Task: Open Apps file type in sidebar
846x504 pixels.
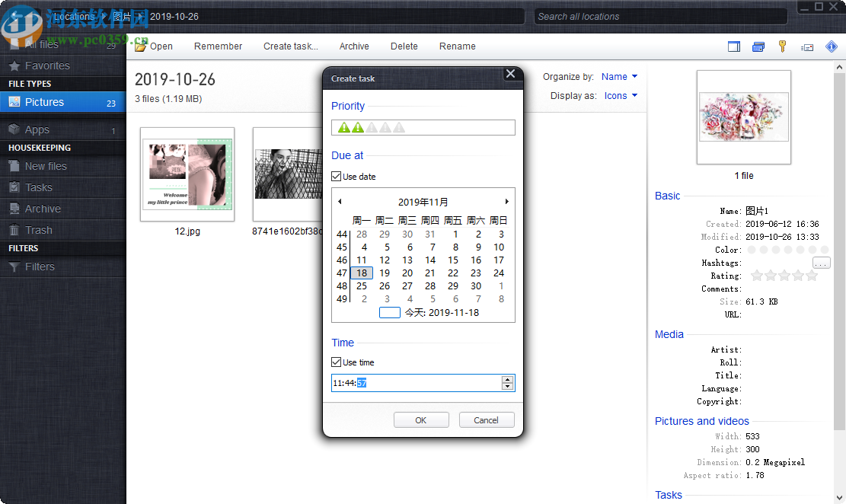Action: coord(62,129)
